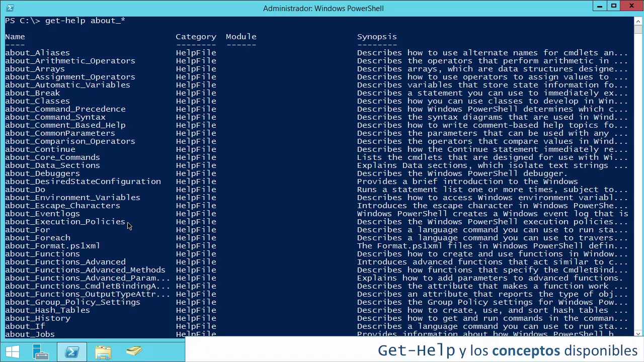
Task: Click the synopsis 'Describes the Windows PowerShell debugger.'
Action: 462,173
